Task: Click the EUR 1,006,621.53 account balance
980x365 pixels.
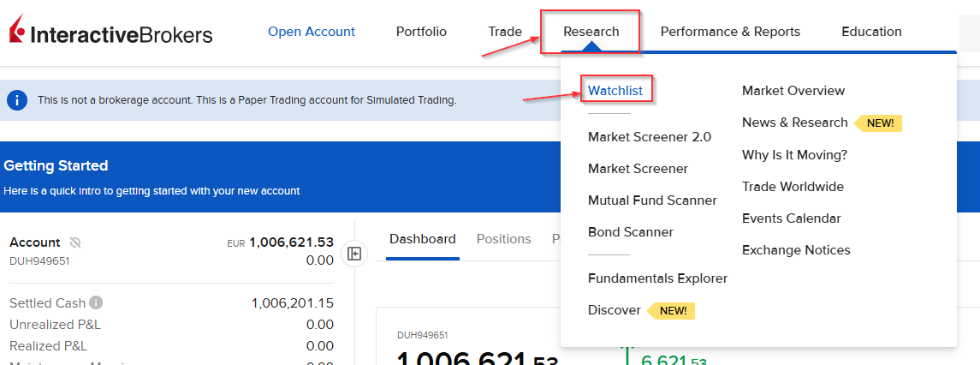Action: [x=281, y=242]
